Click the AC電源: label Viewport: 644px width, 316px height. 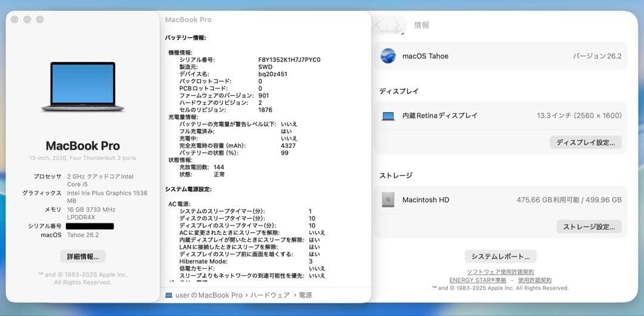click(179, 205)
